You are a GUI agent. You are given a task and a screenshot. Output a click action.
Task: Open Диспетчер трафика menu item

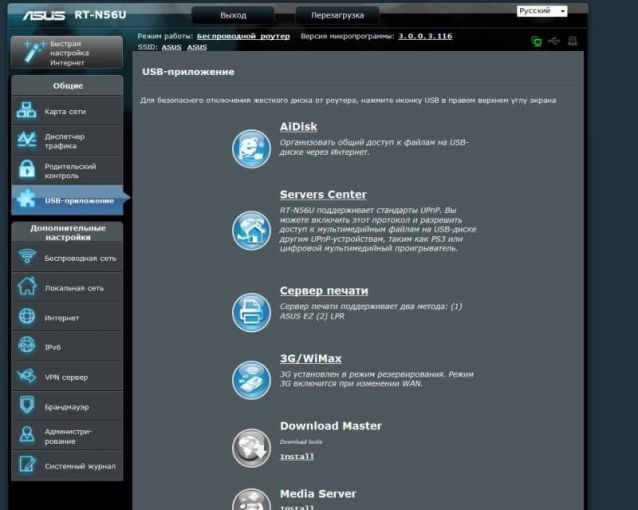(x=66, y=140)
